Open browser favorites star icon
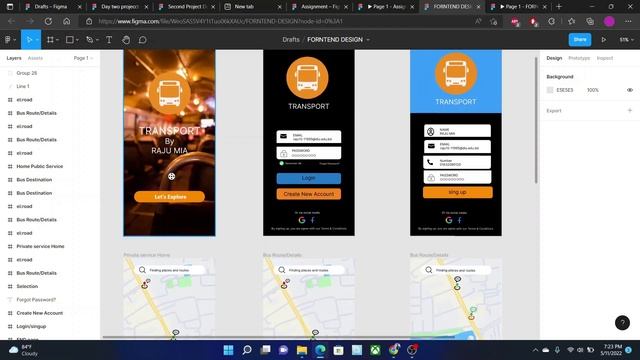 coord(571,21)
